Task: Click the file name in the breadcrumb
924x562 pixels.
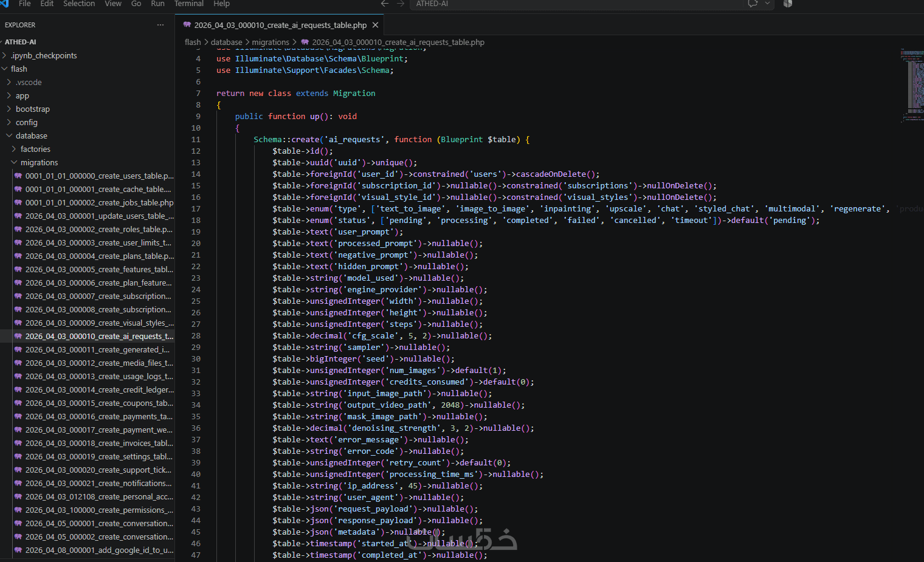Action: pos(398,42)
